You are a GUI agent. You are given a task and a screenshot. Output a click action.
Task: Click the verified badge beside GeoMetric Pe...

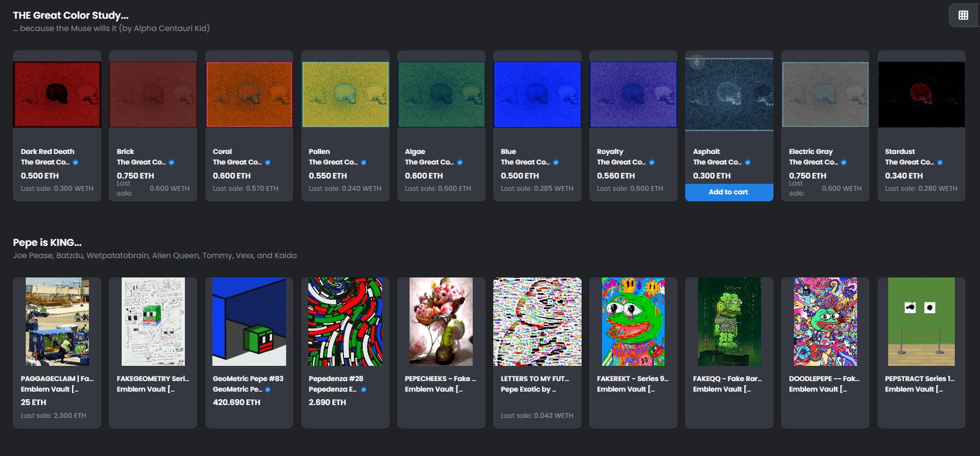[267, 390]
